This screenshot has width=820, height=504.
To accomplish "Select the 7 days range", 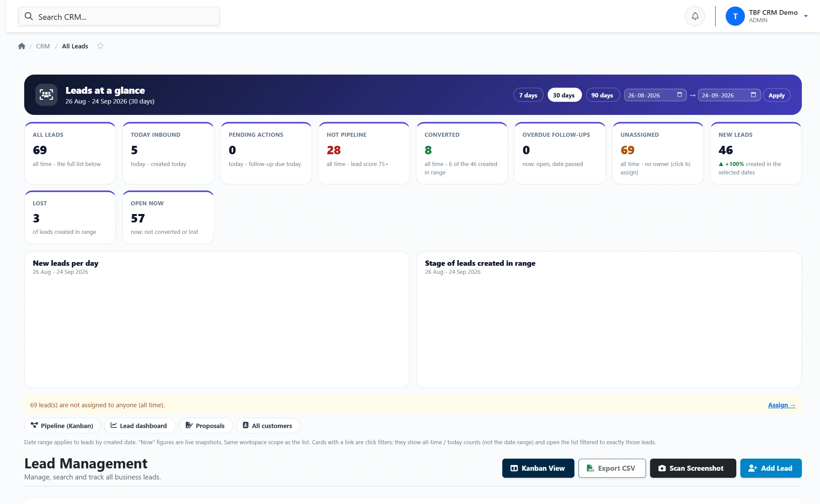I will 528,95.
